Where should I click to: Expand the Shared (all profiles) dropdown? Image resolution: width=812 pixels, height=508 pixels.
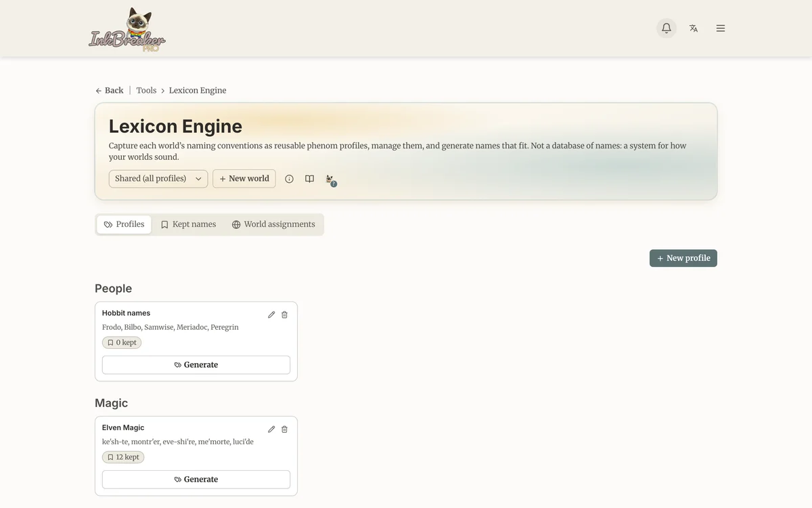[158, 179]
